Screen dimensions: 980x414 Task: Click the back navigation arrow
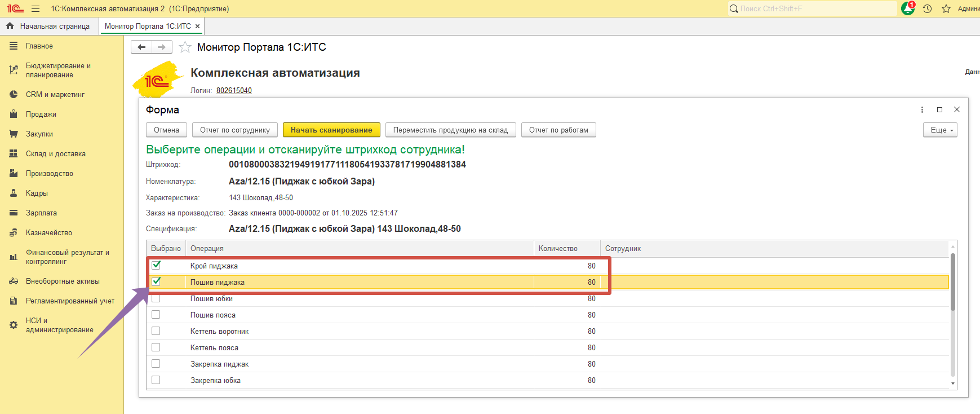[x=141, y=47]
